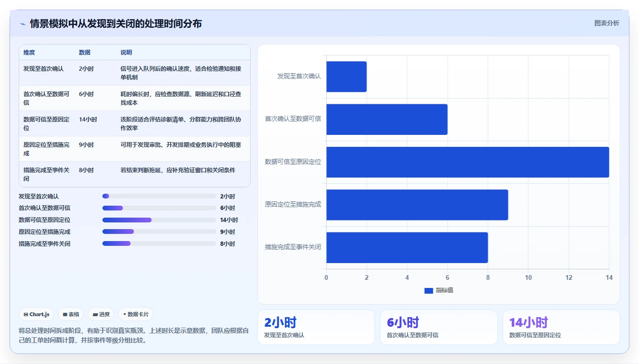Click the chart bar for 发现至首次确认
This screenshot has height=364, width=639.
[x=346, y=77]
